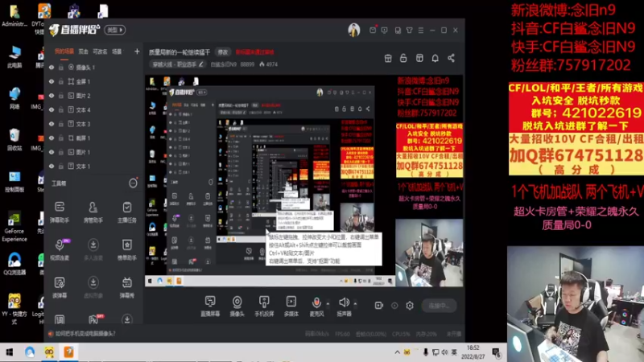The width and height of the screenshot is (644, 362).
Task: Add a 直播屏幕 screen source
Action: pos(210,306)
